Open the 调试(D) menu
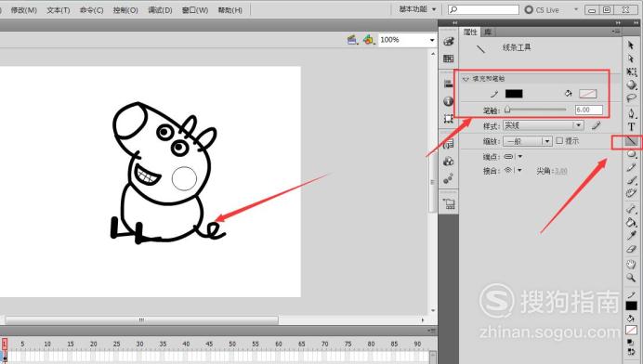 coord(160,10)
